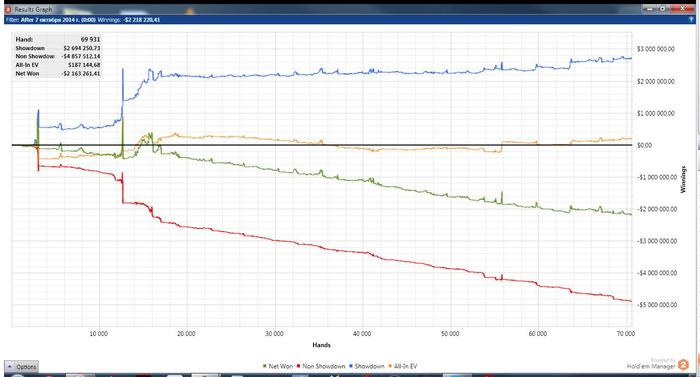Image resolution: width=700 pixels, height=377 pixels.
Task: Toggle the Showdown legend entry
Action: (367, 366)
